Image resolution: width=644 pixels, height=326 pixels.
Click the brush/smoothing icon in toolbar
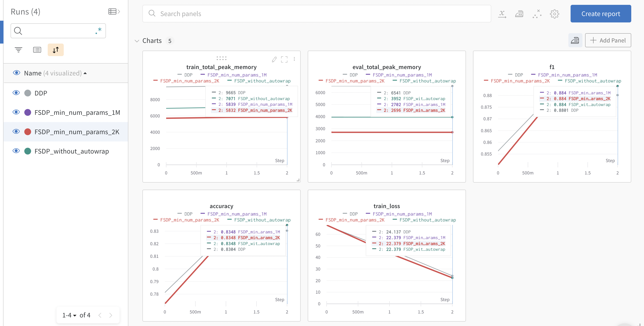[x=520, y=13]
